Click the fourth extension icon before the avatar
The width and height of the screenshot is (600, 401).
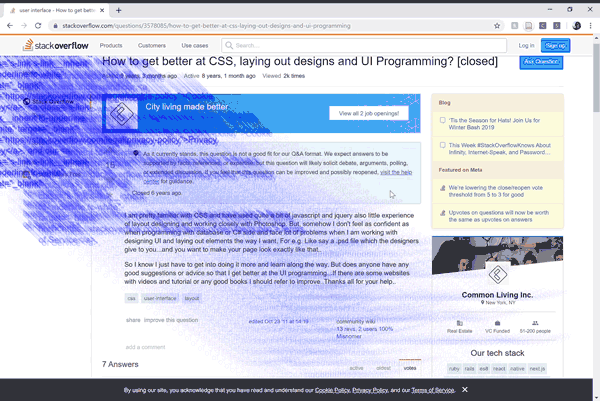click(x=557, y=26)
